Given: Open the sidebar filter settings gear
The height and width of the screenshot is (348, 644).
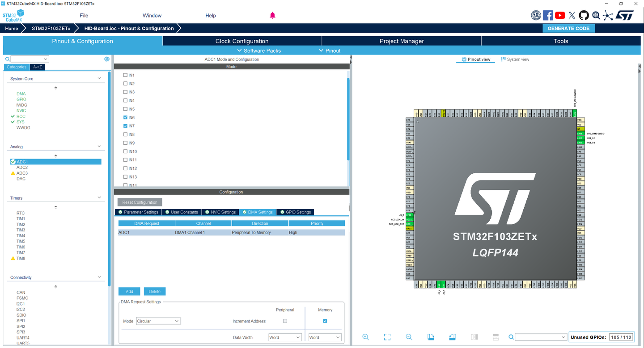Looking at the screenshot, I should pos(106,59).
